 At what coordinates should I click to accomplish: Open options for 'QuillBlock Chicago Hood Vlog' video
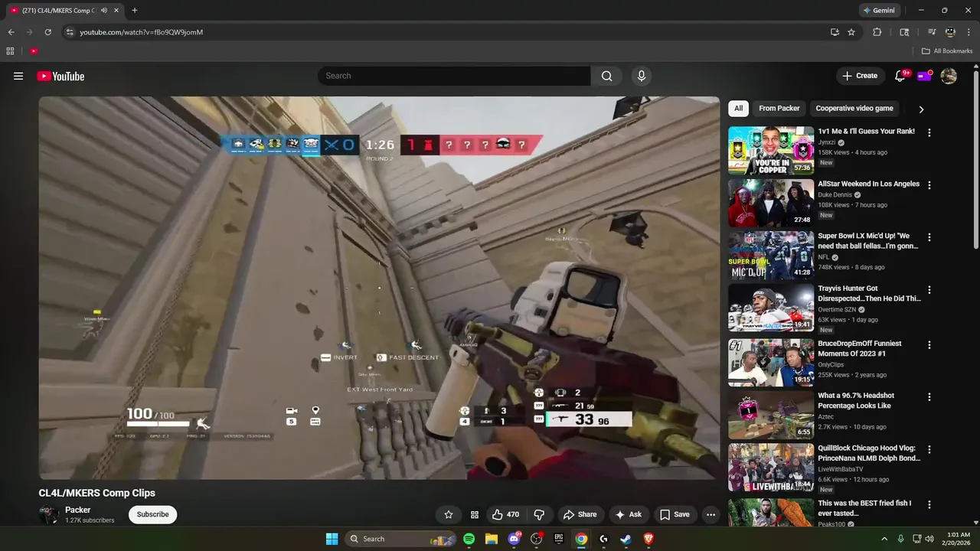click(x=929, y=450)
